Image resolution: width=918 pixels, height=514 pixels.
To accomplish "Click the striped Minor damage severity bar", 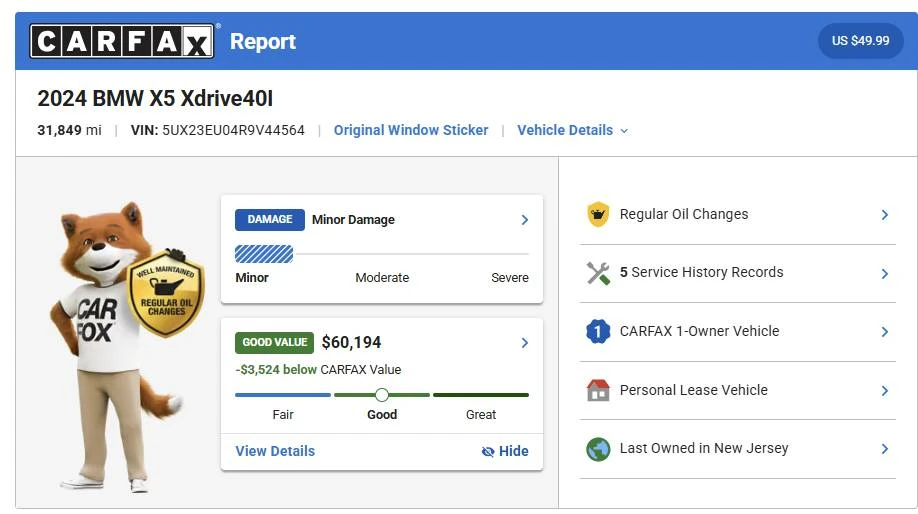I will tap(264, 254).
